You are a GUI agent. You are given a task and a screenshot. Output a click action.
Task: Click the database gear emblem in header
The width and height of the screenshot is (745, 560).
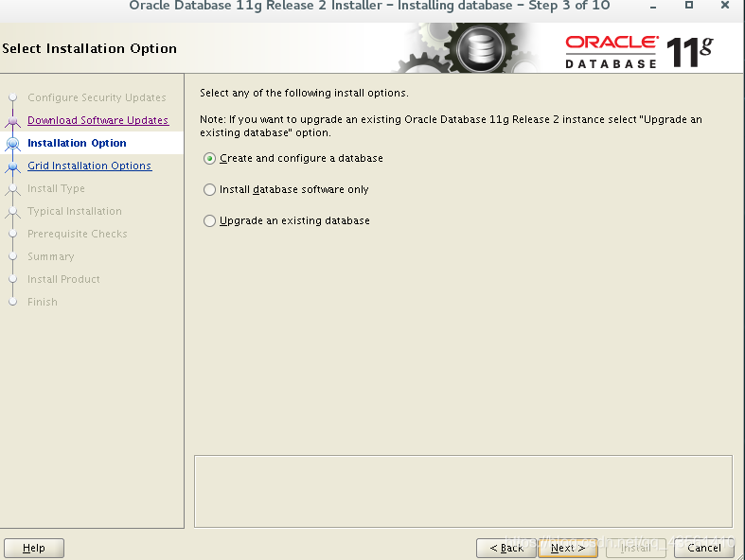[x=479, y=48]
